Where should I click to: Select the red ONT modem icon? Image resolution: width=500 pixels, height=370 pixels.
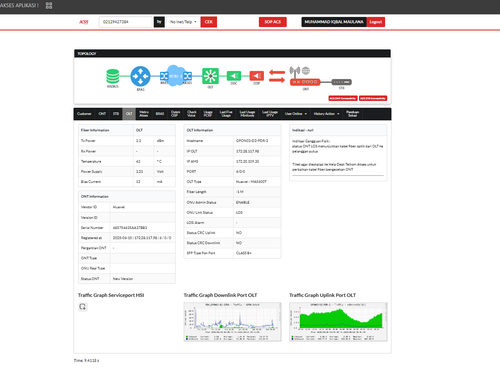click(305, 82)
